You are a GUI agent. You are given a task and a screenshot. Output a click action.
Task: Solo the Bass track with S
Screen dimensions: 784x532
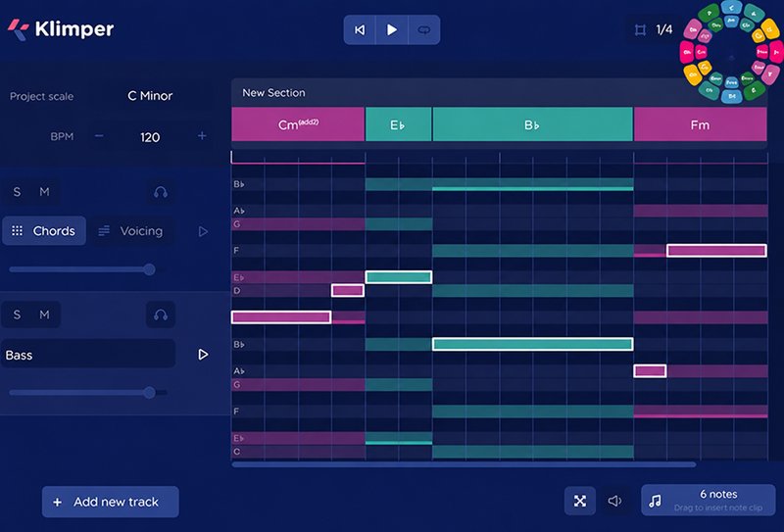[17, 314]
